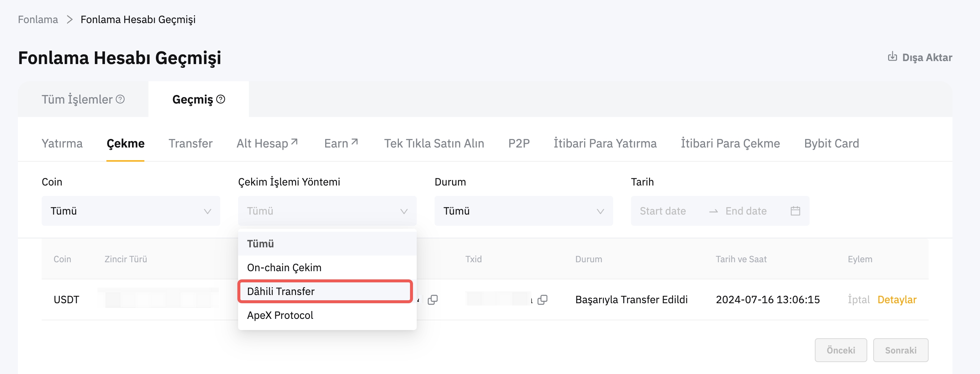Expand the Durum filter dropdown

point(523,211)
